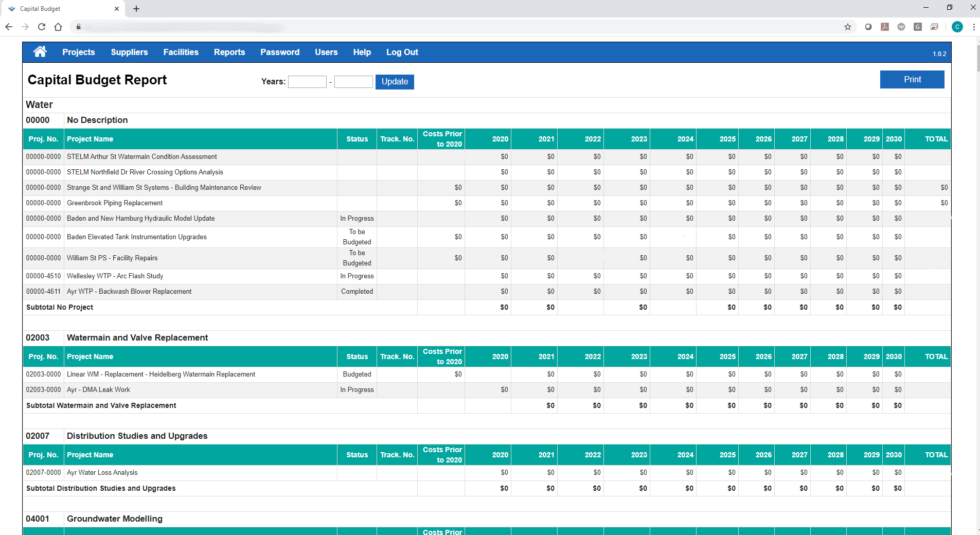Click 'Subtotal No Project' row label

(x=60, y=308)
